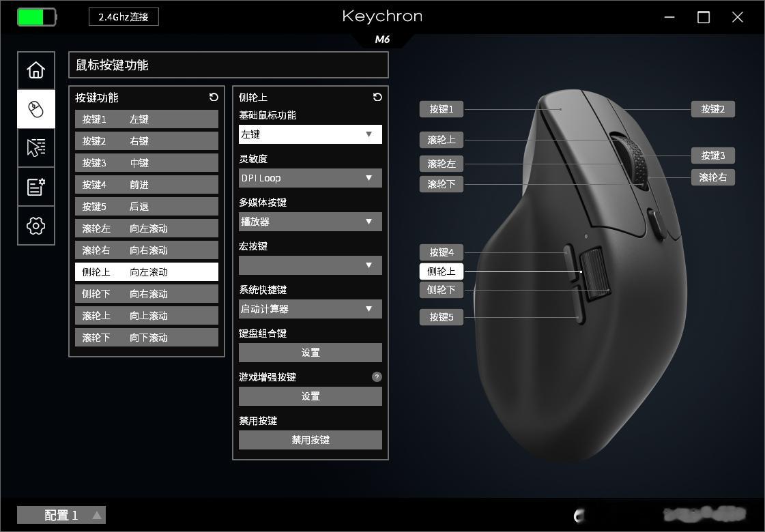Click 设置 under 游戏增强按键
Screen dimensions: 765x532
click(311, 396)
